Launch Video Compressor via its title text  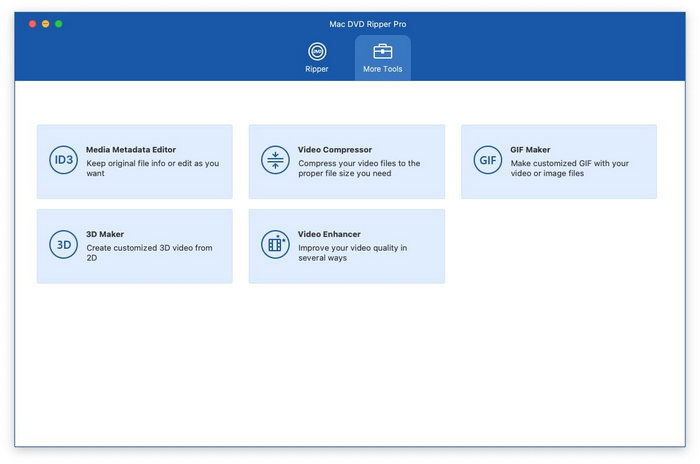pos(332,150)
